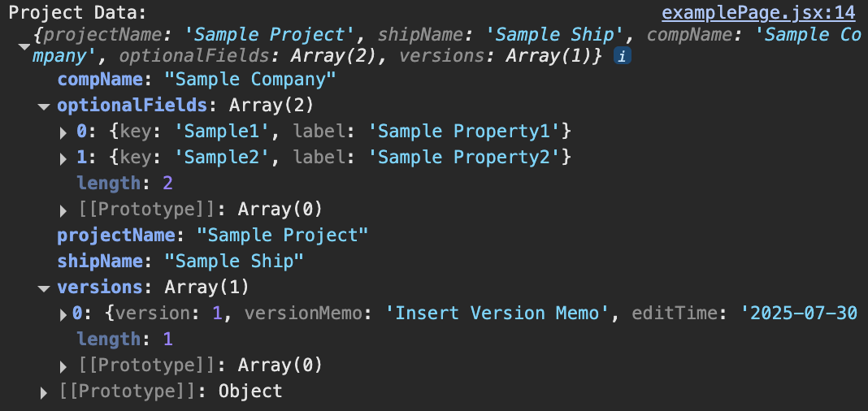Click the "Sample Project" string value
The width and height of the screenshot is (868, 411).
click(283, 236)
